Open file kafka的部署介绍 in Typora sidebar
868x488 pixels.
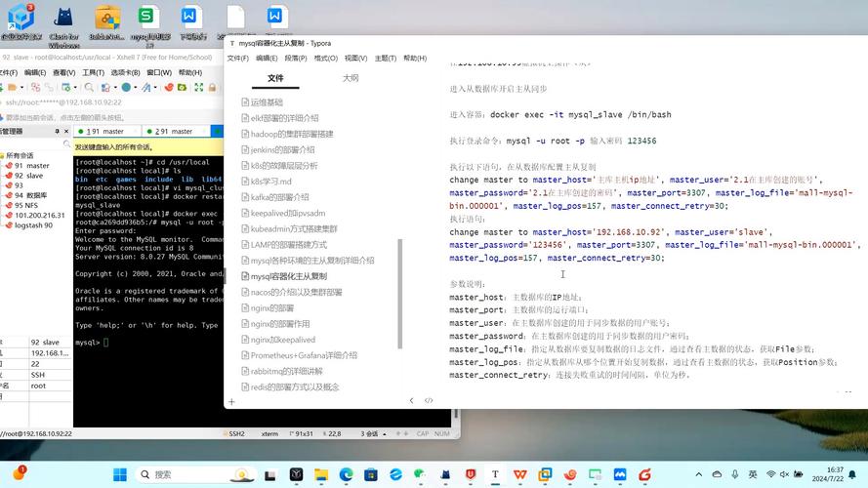(279, 197)
